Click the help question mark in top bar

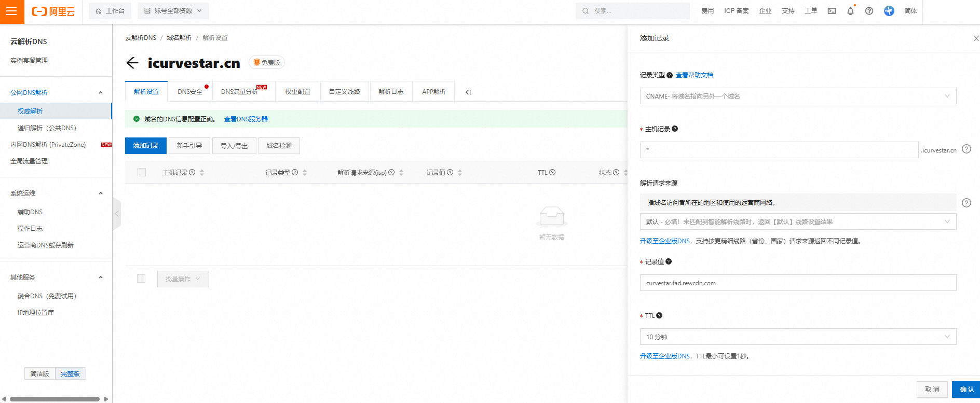click(869, 11)
